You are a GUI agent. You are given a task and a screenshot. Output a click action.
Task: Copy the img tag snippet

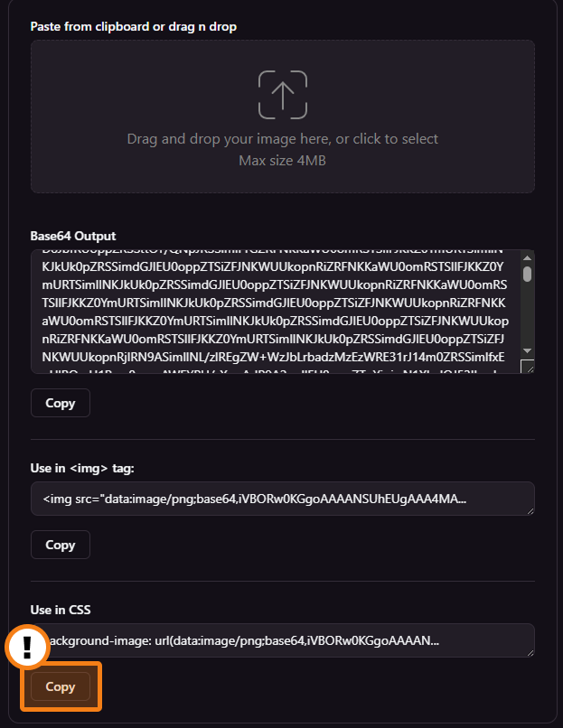(61, 545)
